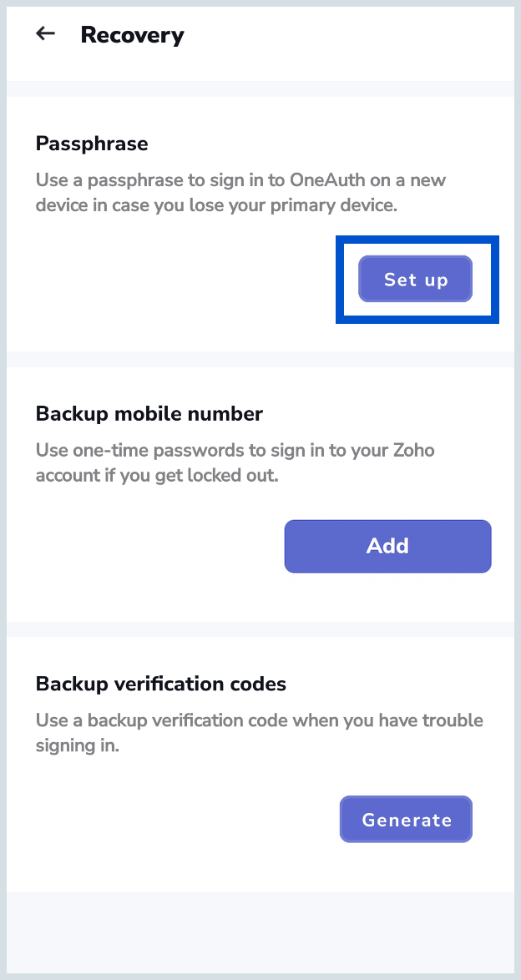
Task: Go back using the arrow icon
Action: tap(45, 34)
